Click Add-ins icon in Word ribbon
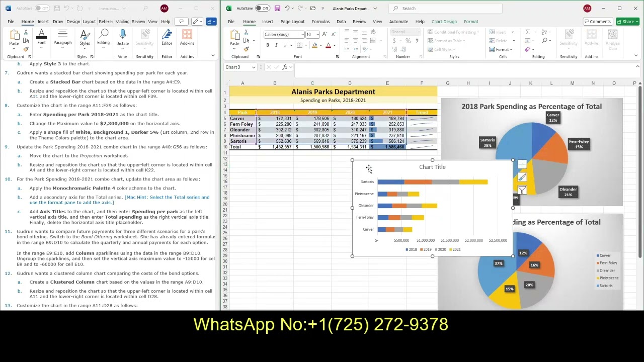The width and height of the screenshot is (644, 362). click(187, 37)
